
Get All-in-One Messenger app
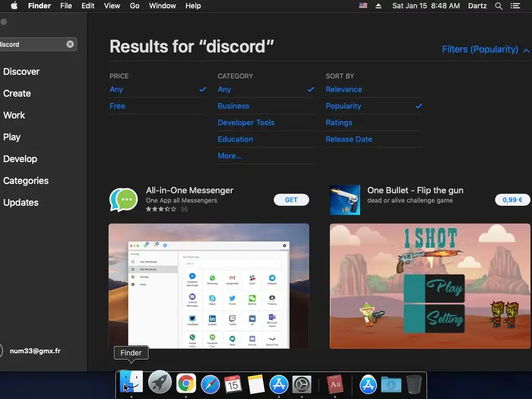point(291,200)
